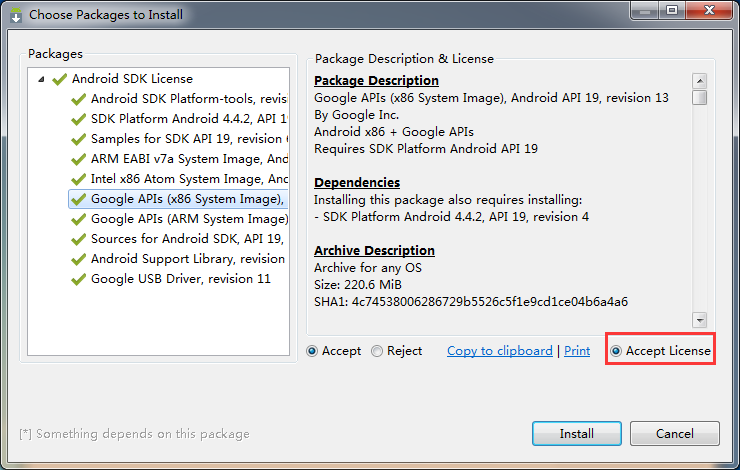740x470 pixels.
Task: Select Google APIs (x86 System Image) entry
Action: (x=187, y=199)
